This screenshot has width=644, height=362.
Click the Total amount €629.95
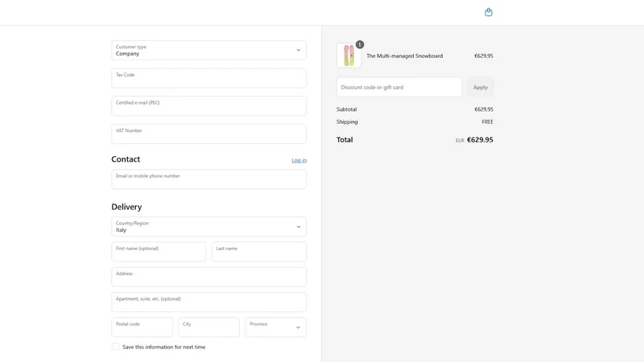coord(480,139)
